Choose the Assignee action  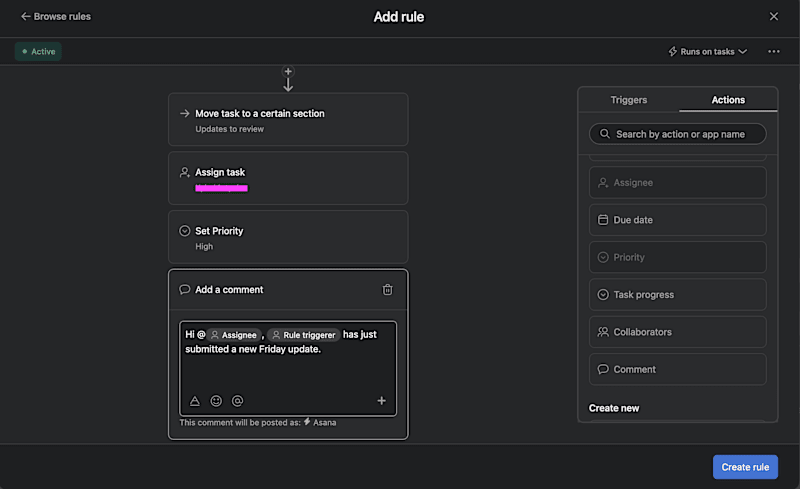click(x=678, y=182)
